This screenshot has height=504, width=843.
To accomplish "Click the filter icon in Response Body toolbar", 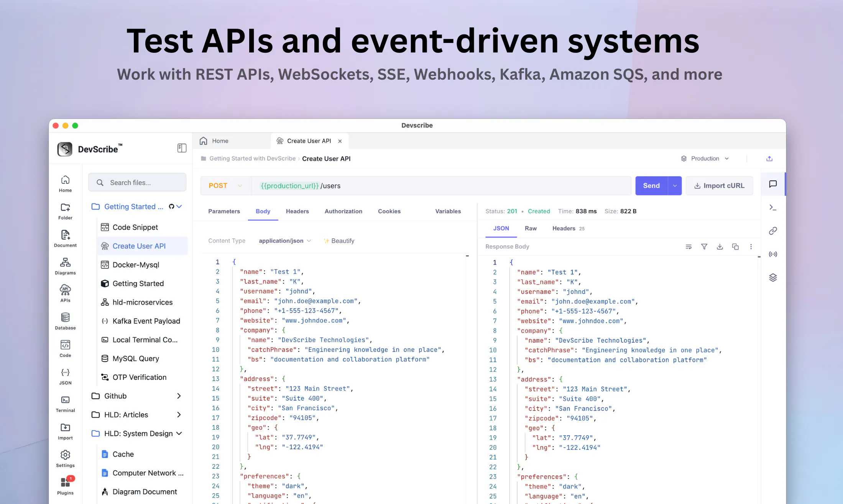I will click(x=704, y=247).
